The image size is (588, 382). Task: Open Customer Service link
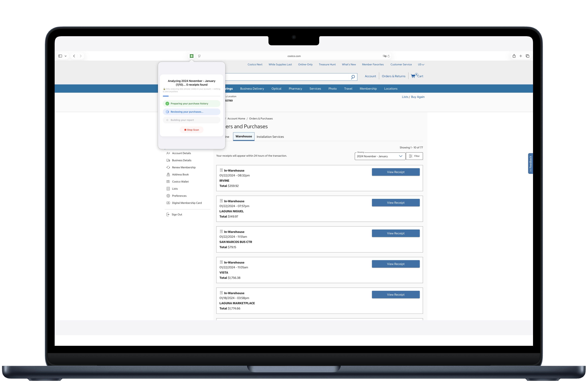click(401, 64)
